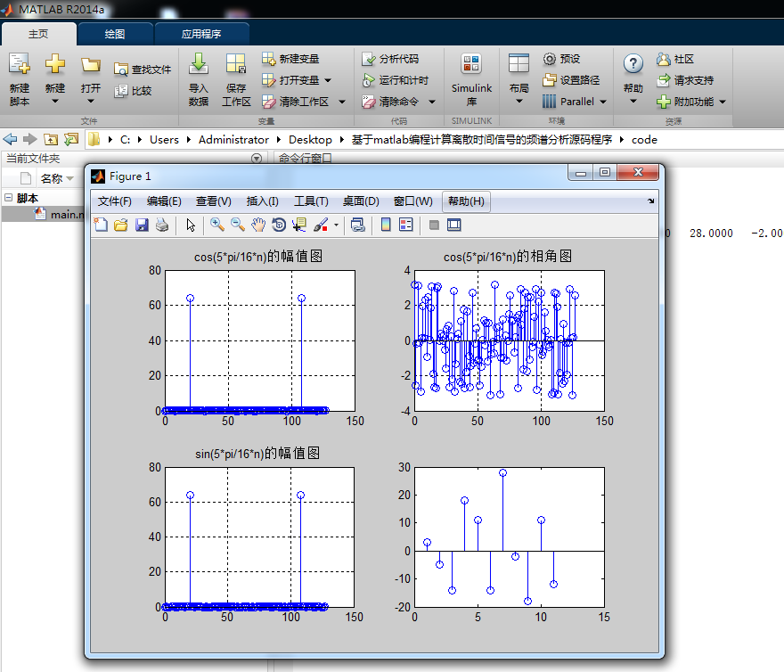
Task: Open the Layout (布局) menu icon
Action: (519, 64)
